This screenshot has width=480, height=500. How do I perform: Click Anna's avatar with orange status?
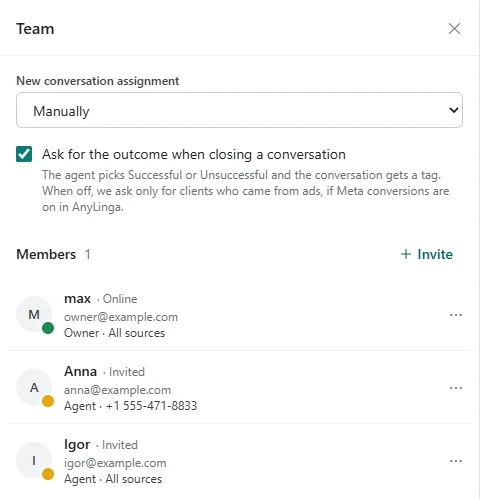[x=34, y=387]
